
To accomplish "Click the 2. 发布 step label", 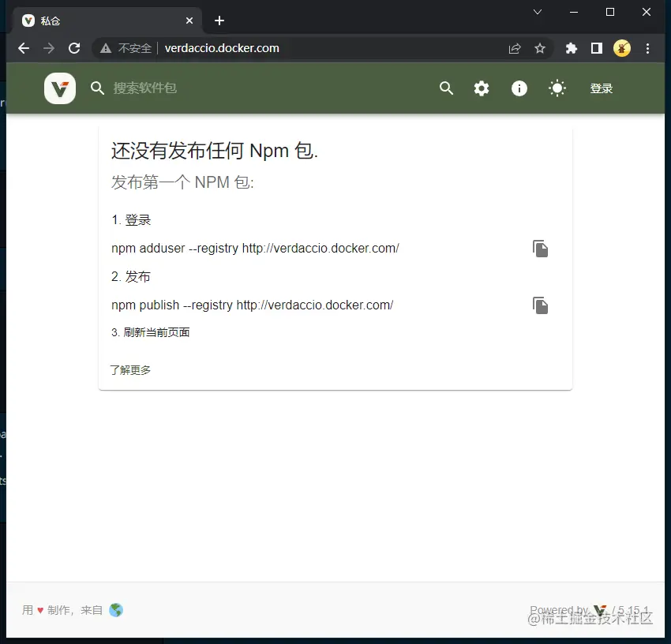I will (131, 277).
